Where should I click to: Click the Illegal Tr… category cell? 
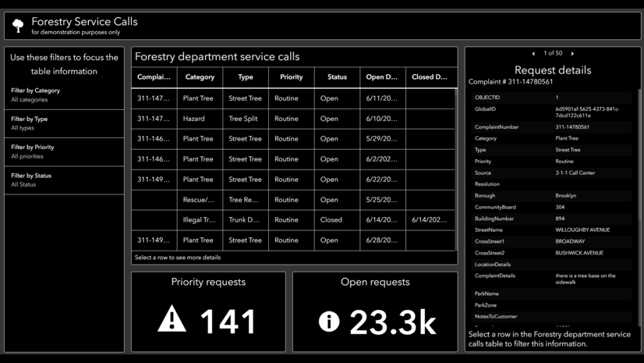click(200, 220)
